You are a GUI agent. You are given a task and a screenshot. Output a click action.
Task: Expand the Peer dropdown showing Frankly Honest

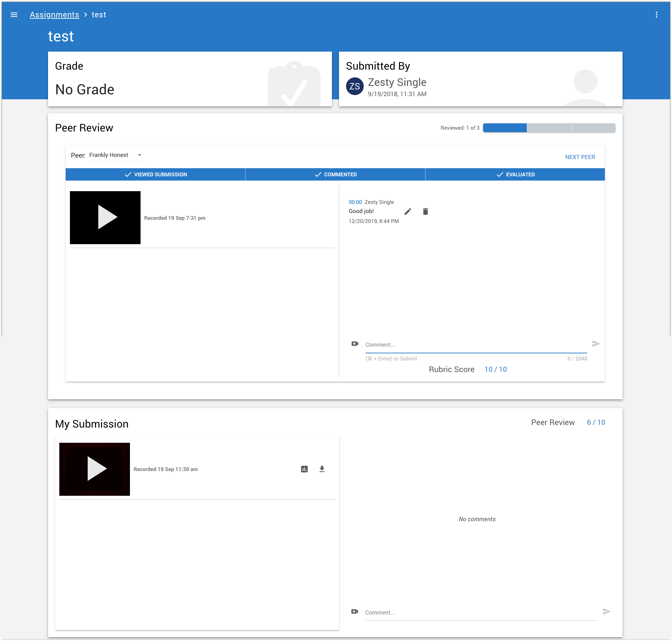point(116,155)
